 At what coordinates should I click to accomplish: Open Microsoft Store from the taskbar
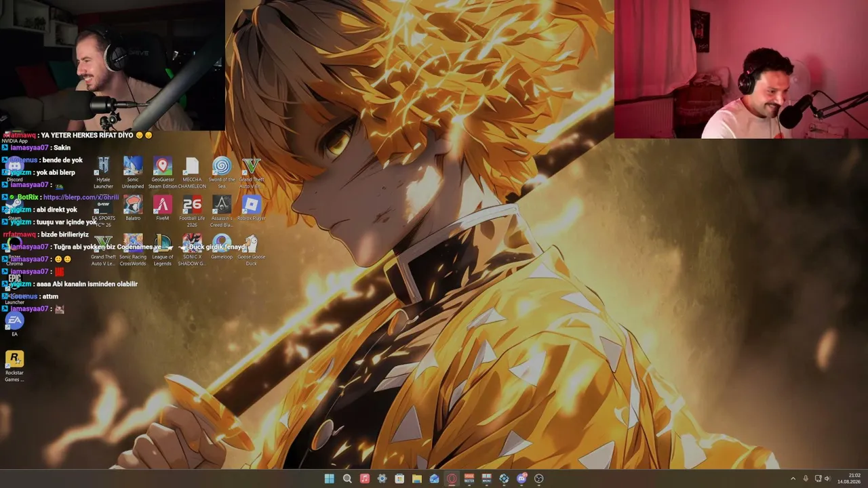point(399,479)
